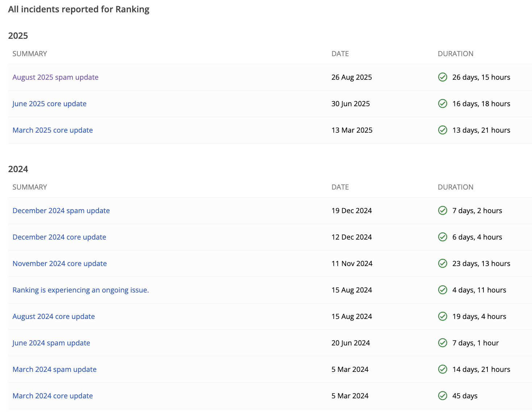Screen dimensions: 532x419
Task: Click the March 2025 core update link
Action: coord(53,130)
